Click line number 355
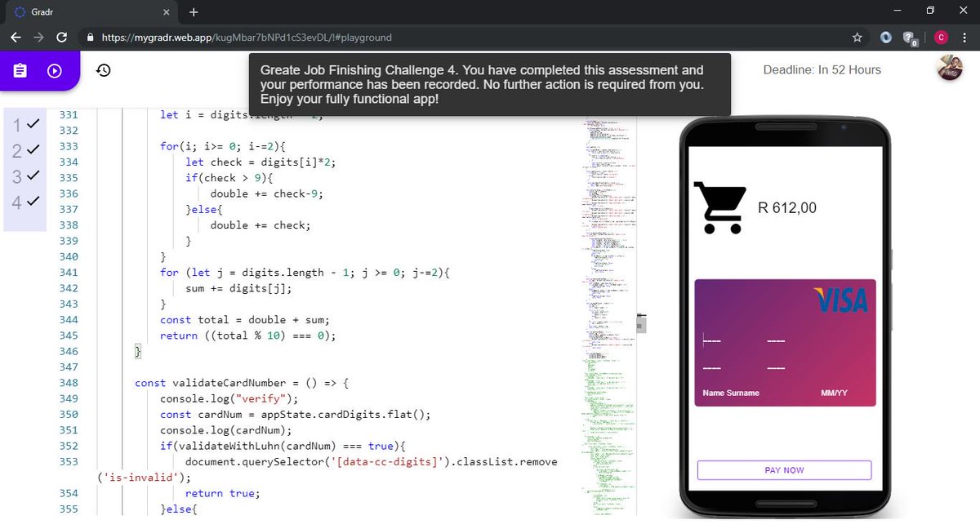 tap(69, 509)
